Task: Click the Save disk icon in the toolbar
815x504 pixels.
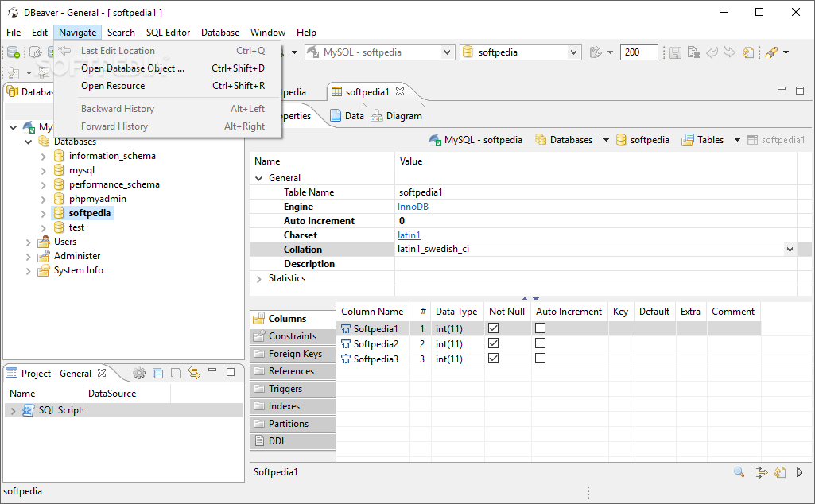Action: click(675, 52)
